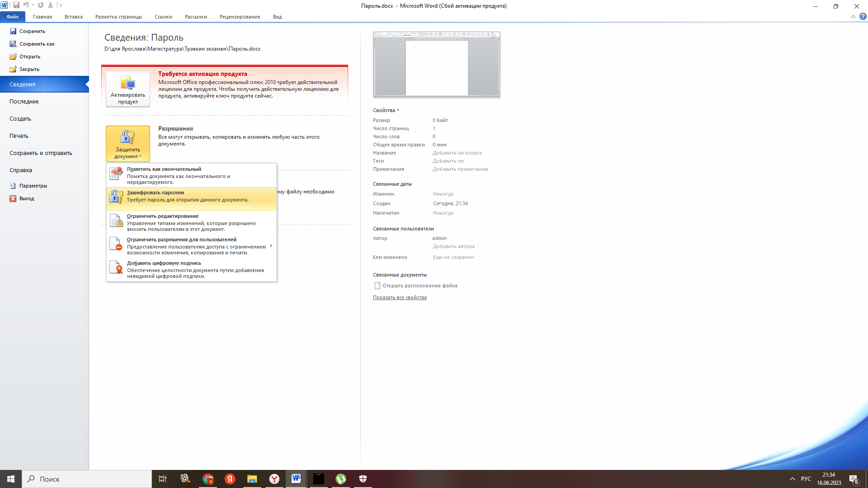Collapse the ribbon with the caret icon
Screen dimensions: 868x488
pyautogui.click(x=853, y=17)
